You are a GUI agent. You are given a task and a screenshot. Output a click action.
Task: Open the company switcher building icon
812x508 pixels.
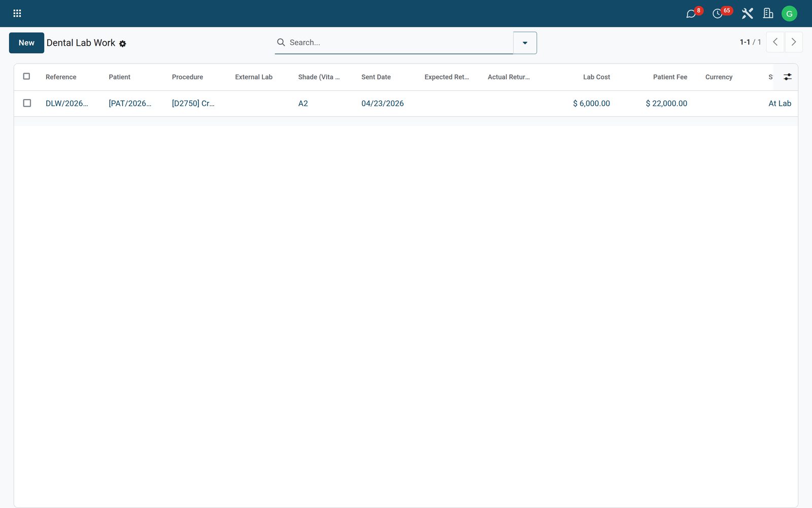pos(768,13)
